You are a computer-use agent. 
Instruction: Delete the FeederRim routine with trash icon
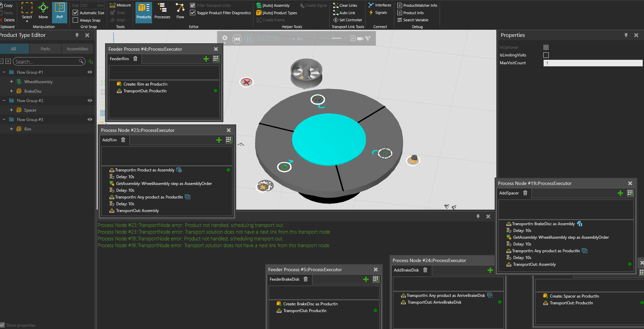[x=135, y=59]
